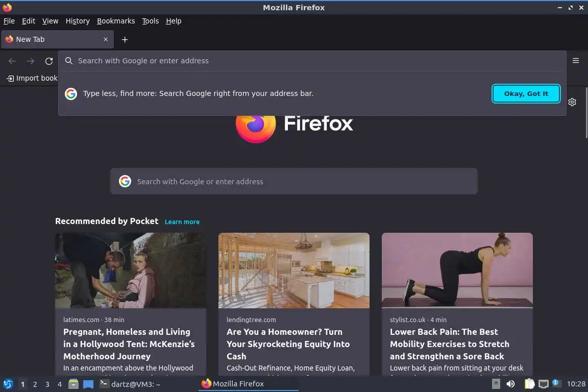This screenshot has width=588, height=392.
Task: Switch to virtual desktop 3
Action: pos(47,384)
